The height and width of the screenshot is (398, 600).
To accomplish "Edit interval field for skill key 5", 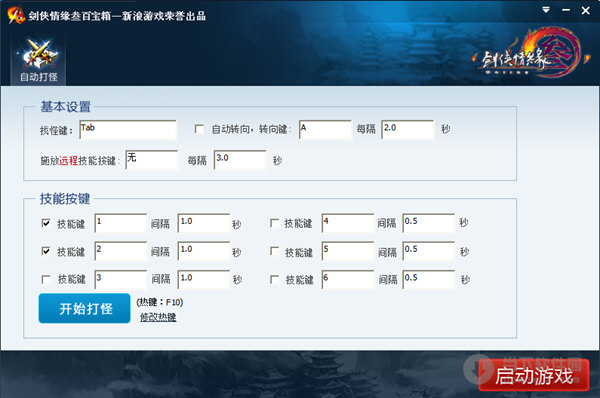I will click(429, 251).
